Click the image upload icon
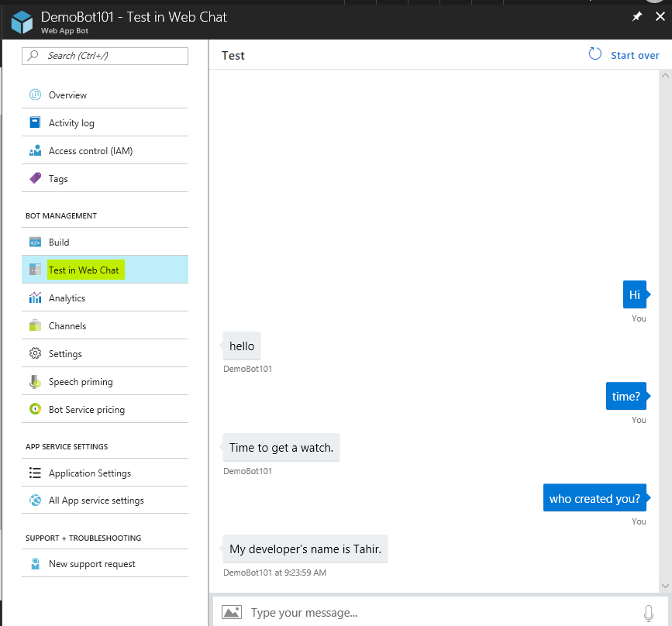The height and width of the screenshot is (626, 672). point(231,612)
